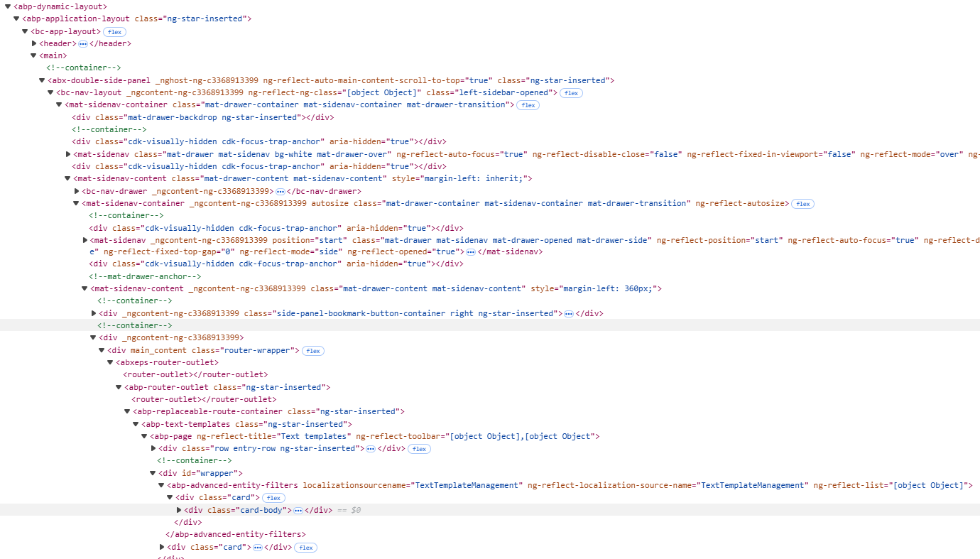Click ellipsis in side-panel-bookmark-button-container div
Screen dimensions: 980x559
pyautogui.click(x=568, y=314)
